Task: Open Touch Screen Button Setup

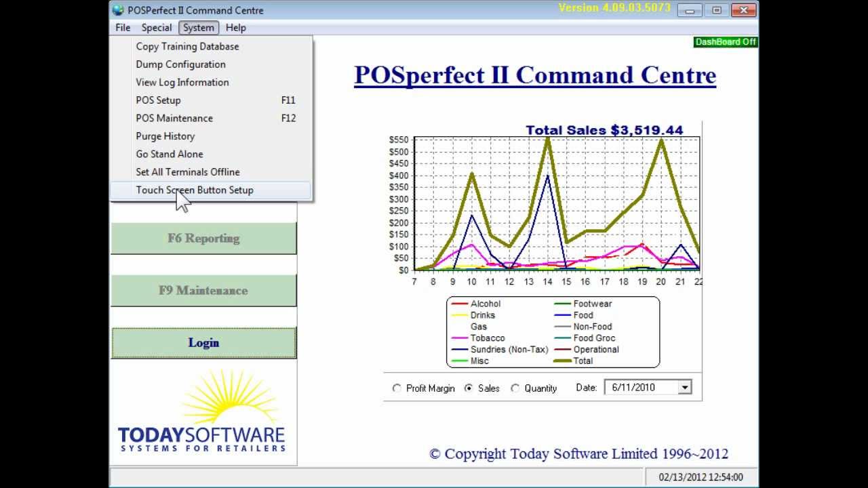Action: click(211, 190)
